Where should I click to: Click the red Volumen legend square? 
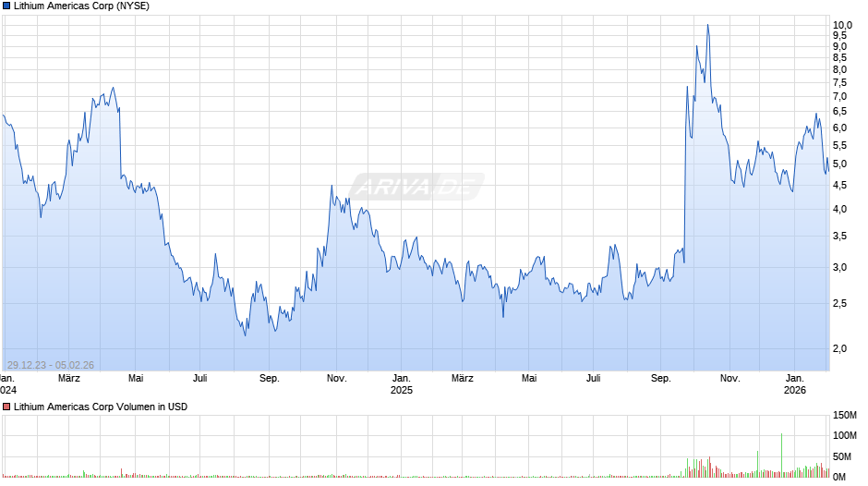(x=6, y=407)
